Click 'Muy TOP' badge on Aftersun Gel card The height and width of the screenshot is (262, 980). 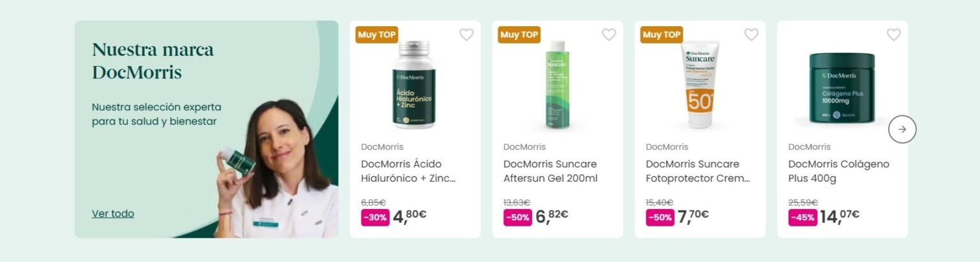tap(519, 35)
